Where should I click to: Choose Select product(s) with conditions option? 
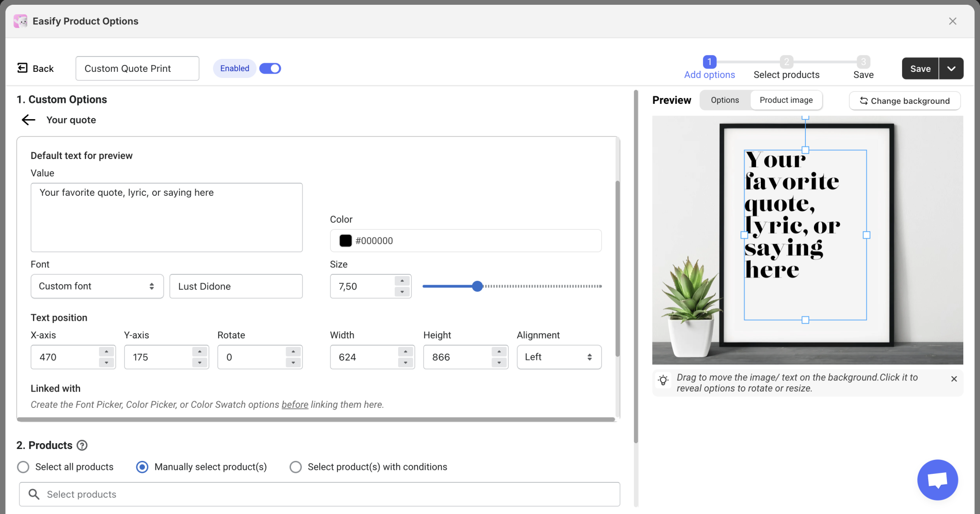click(296, 467)
